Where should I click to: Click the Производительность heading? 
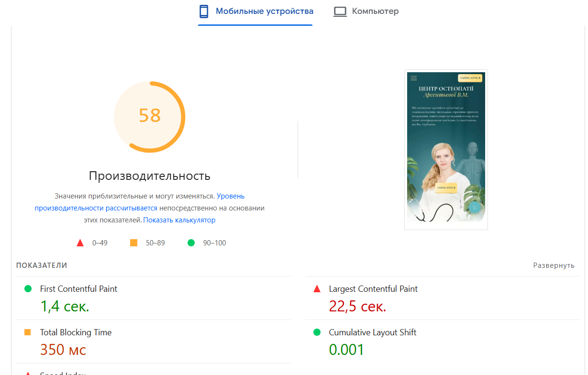150,176
